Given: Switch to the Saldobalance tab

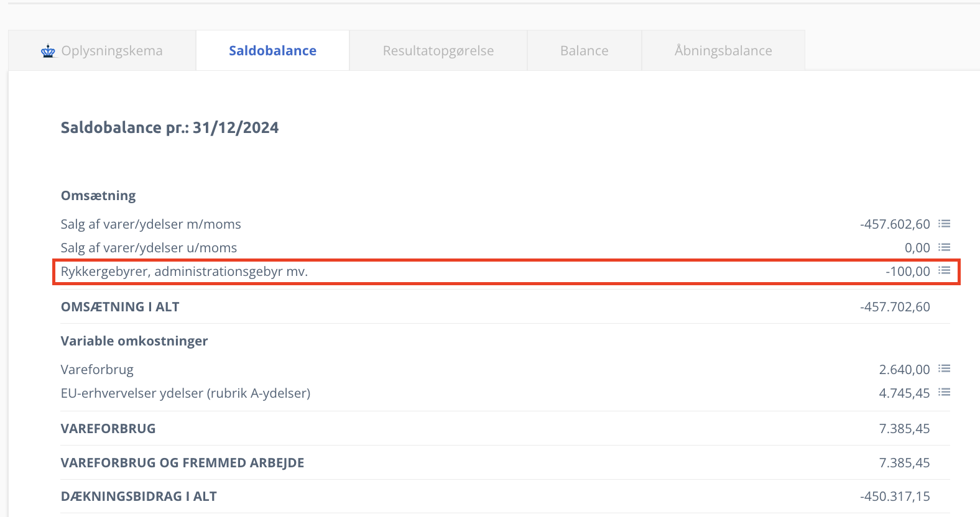Looking at the screenshot, I should 272,51.
